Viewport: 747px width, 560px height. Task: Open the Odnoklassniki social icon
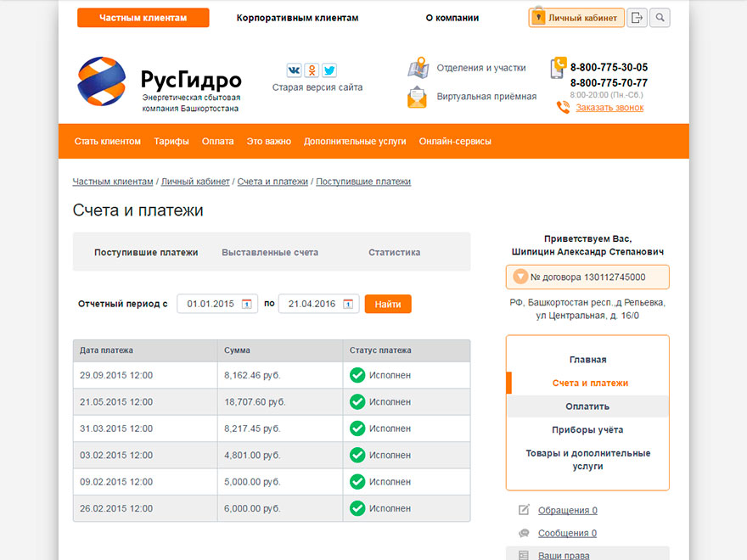312,70
